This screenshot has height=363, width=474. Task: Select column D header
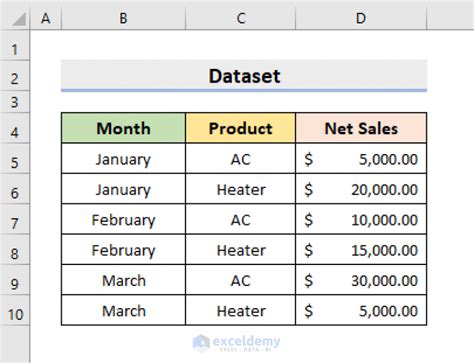coord(361,18)
